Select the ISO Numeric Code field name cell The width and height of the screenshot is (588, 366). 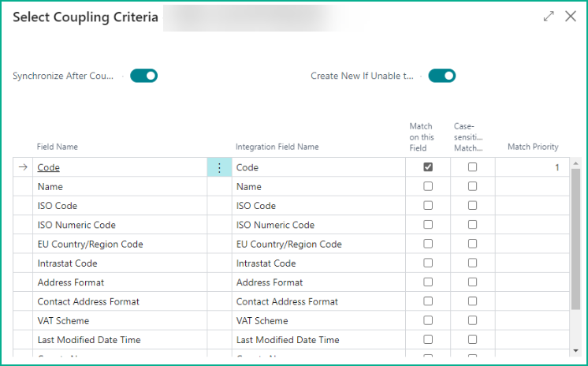120,225
